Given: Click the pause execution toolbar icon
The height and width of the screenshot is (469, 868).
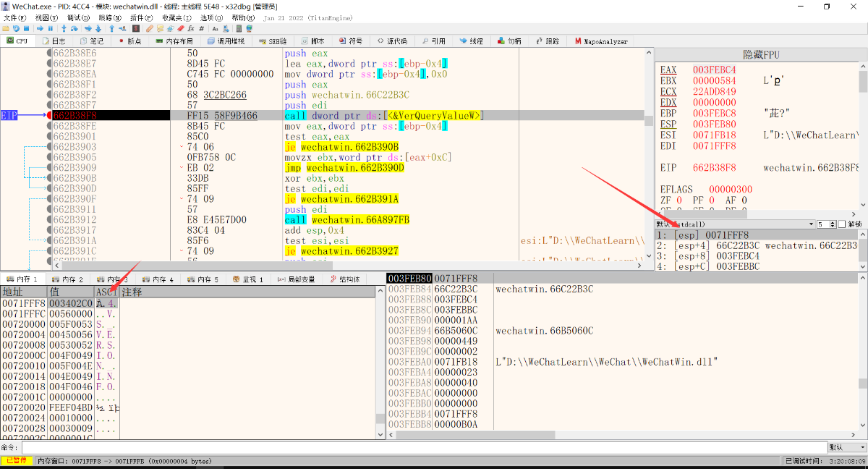Looking at the screenshot, I should coord(51,28).
